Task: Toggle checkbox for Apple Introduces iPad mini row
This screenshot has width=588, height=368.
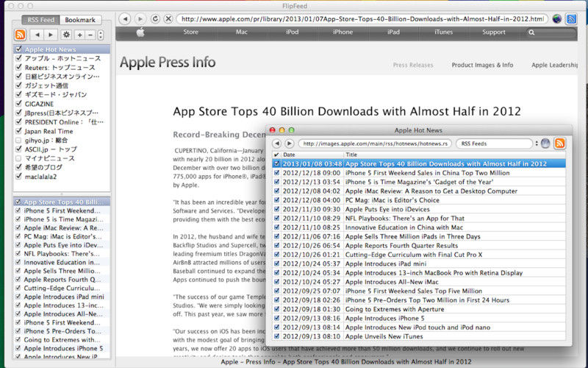Action: click(x=277, y=263)
